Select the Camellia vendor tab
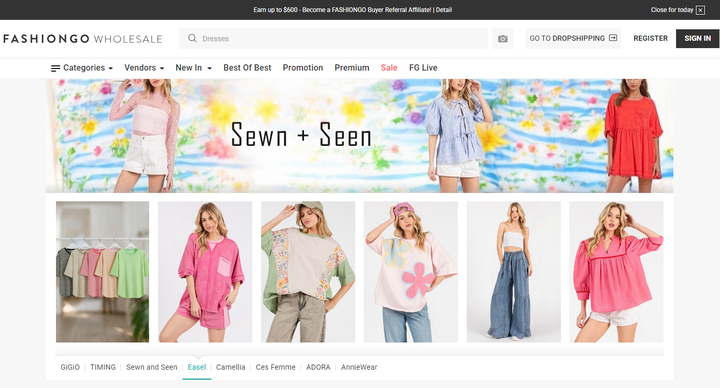Viewport: 720px width, 388px height. (231, 367)
